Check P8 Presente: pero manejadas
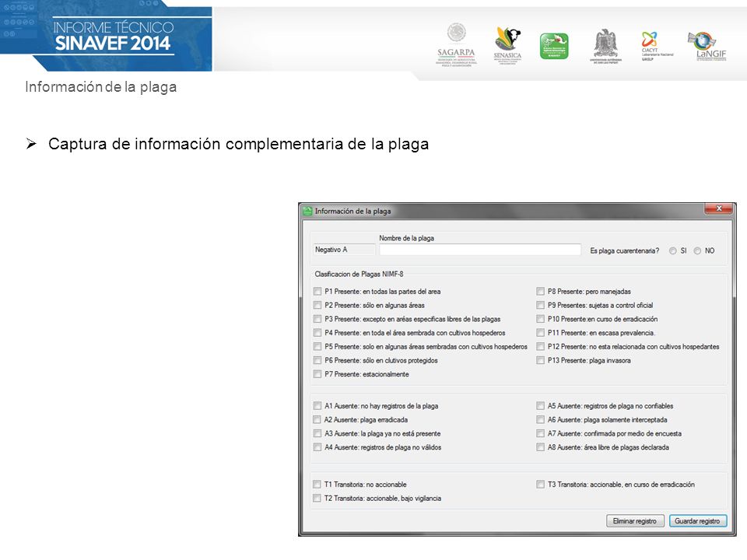747x560 pixels. tap(540, 291)
